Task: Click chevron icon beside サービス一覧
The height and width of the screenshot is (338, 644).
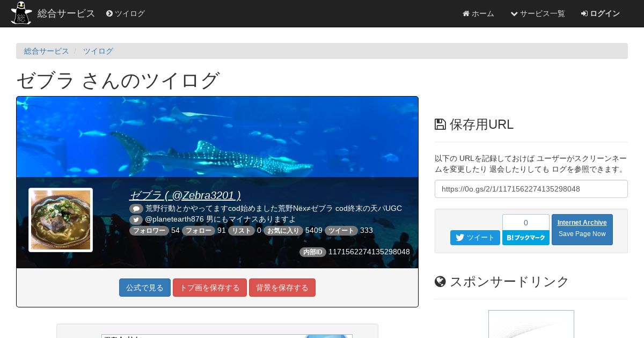Action: (x=514, y=13)
